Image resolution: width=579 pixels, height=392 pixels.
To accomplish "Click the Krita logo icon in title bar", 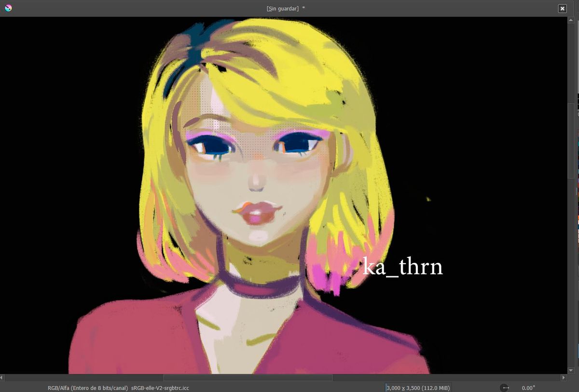I will [8, 8].
